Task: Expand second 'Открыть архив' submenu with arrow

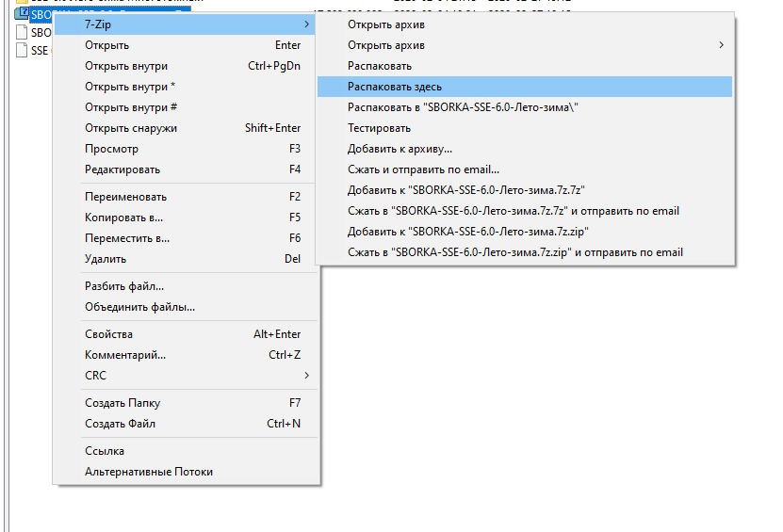Action: (722, 45)
